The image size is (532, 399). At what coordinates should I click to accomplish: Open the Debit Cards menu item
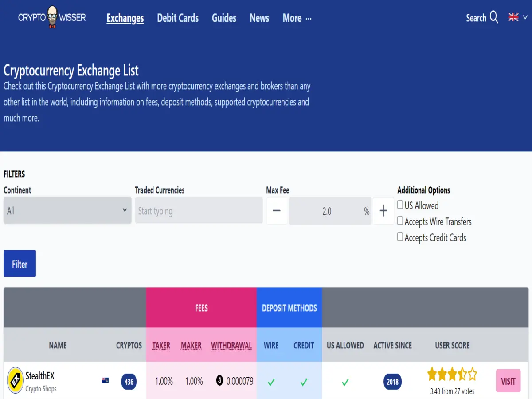click(x=178, y=18)
